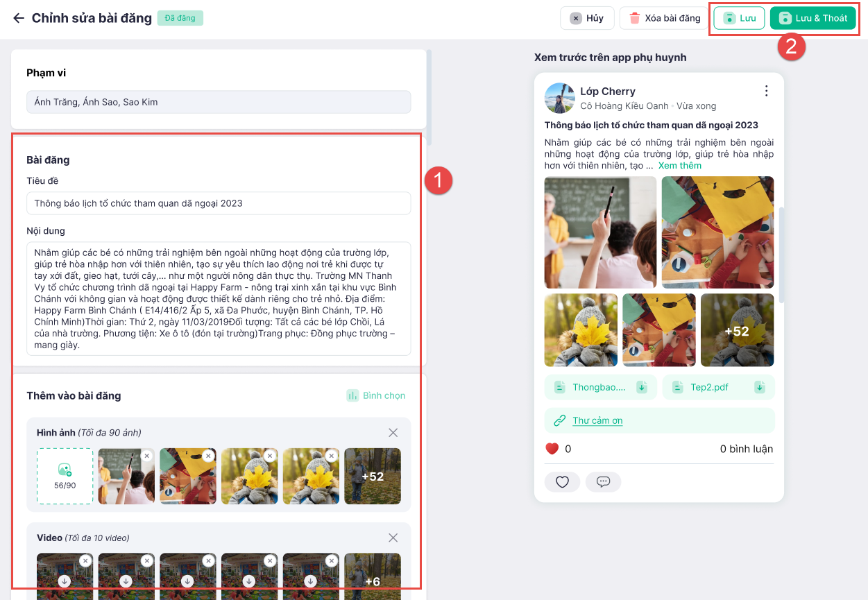Add image using the 56/90 upload tile

65,476
